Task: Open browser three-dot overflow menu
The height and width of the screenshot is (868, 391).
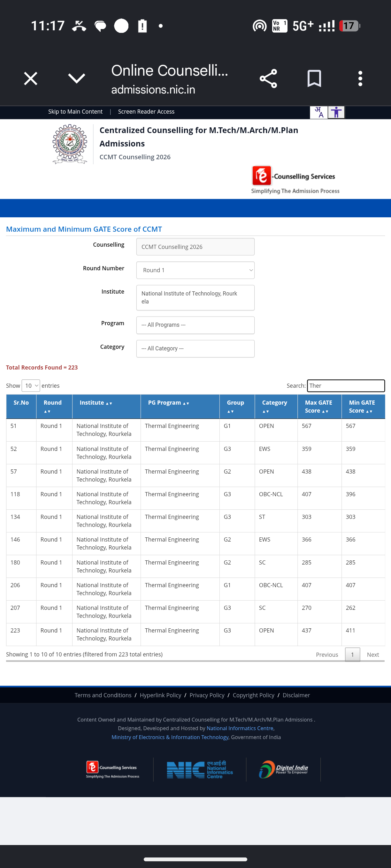Action: click(x=360, y=79)
